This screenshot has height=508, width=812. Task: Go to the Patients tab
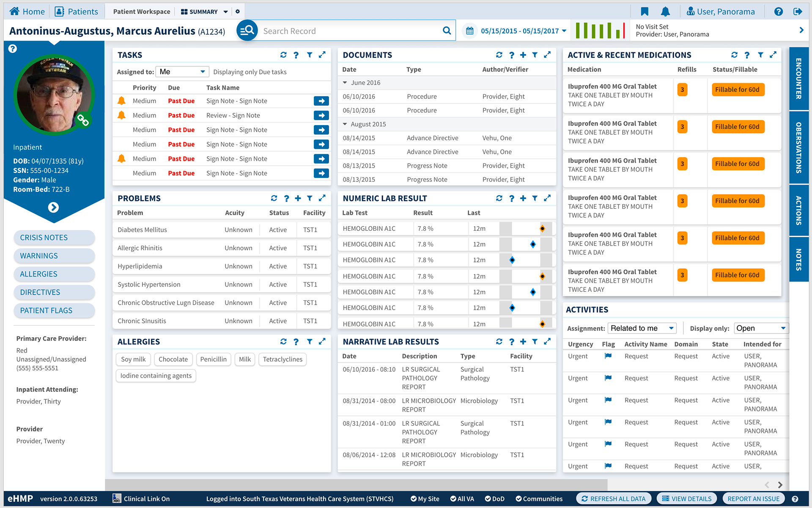pyautogui.click(x=77, y=11)
